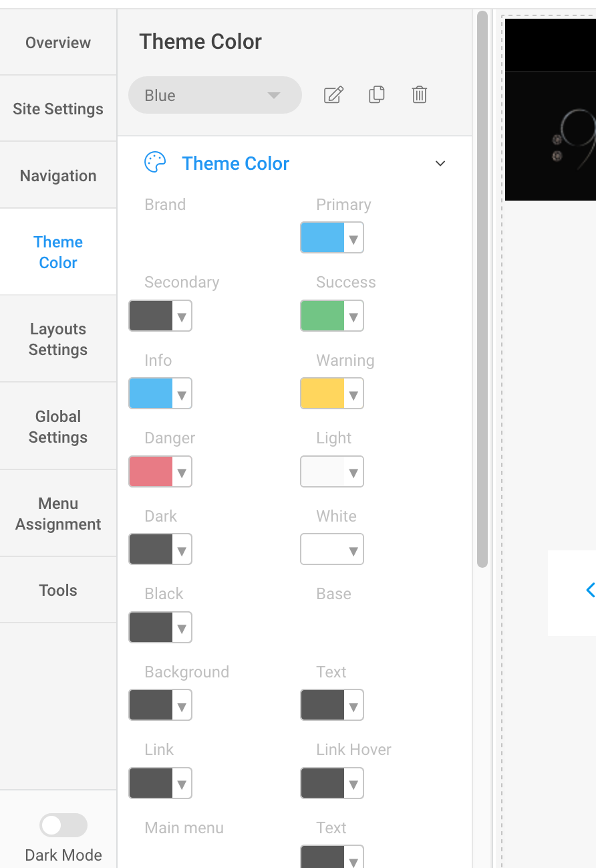
Task: Click the palette icon beside Theme Color heading
Action: pos(155,162)
